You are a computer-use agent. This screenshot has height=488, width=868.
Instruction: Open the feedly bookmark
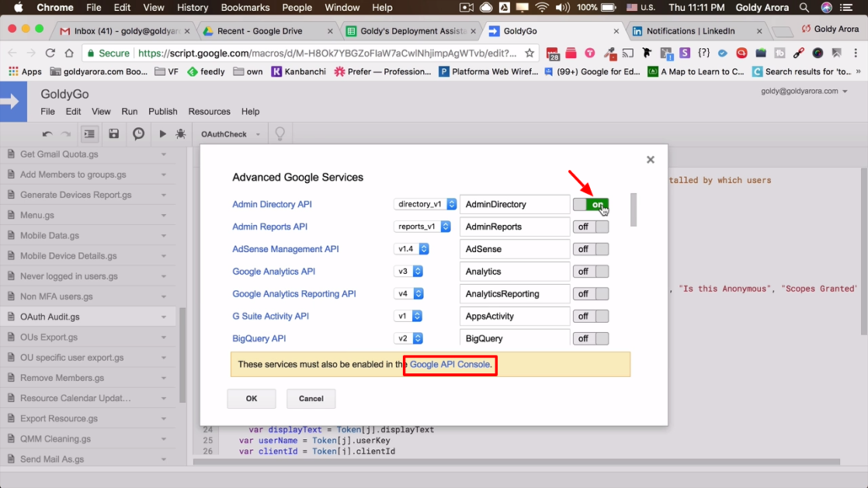point(206,72)
